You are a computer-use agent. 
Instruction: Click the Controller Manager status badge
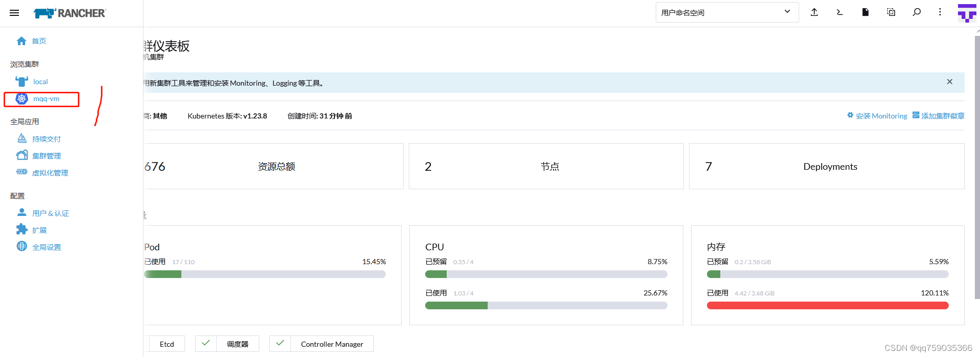[x=322, y=344]
